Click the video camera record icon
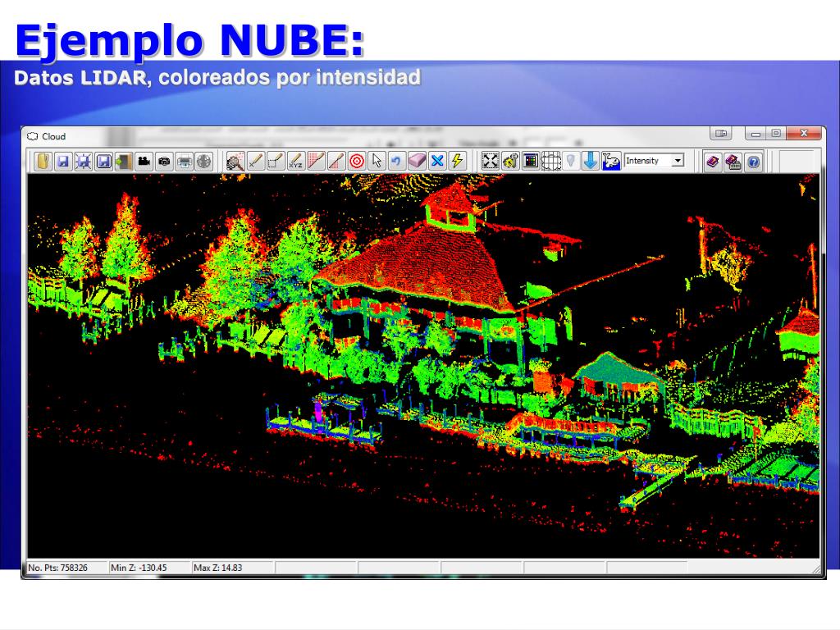Viewport: 840px width, 630px height. pos(144,162)
